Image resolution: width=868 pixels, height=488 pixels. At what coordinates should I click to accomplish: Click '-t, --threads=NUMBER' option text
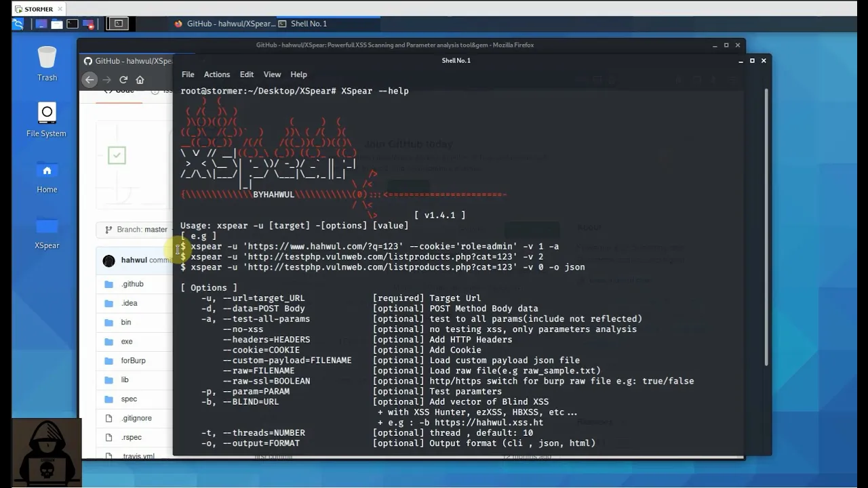point(253,432)
